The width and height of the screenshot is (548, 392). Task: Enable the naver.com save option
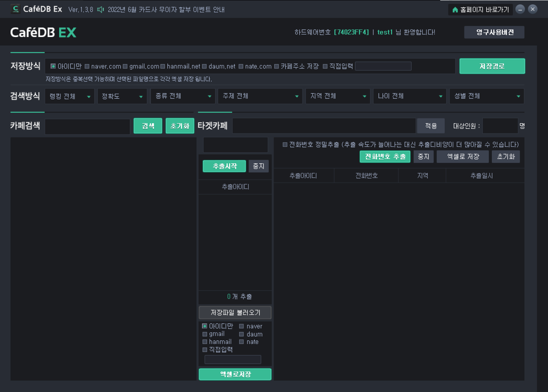(x=87, y=66)
